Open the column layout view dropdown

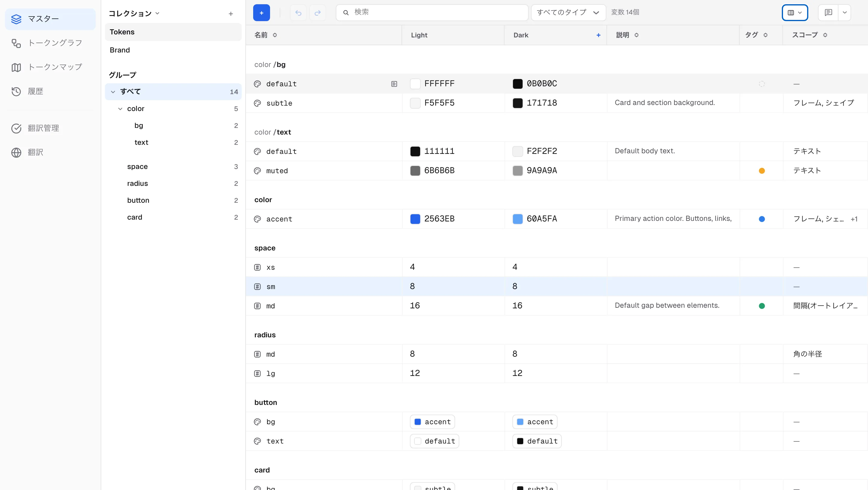point(794,13)
